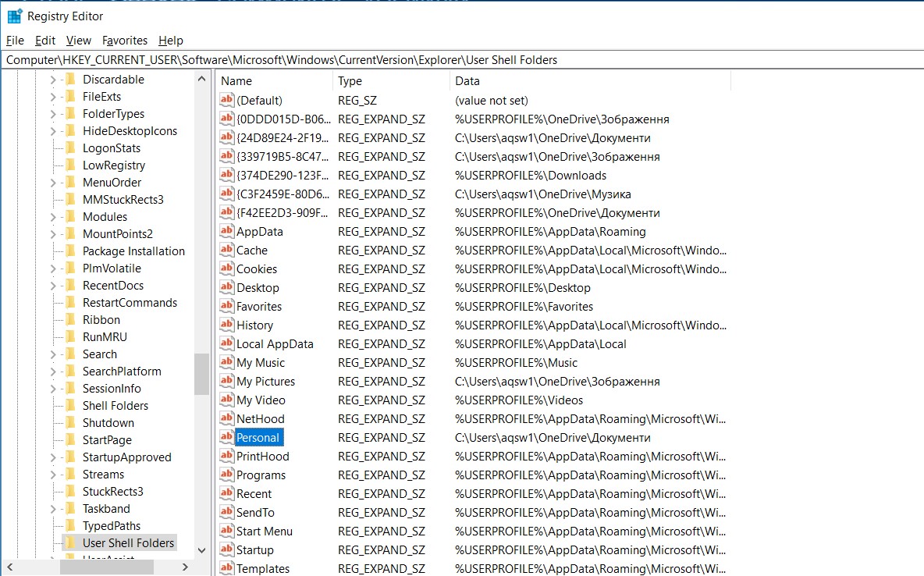
Task: Click the icon beside Local AppData value
Action: point(227,343)
